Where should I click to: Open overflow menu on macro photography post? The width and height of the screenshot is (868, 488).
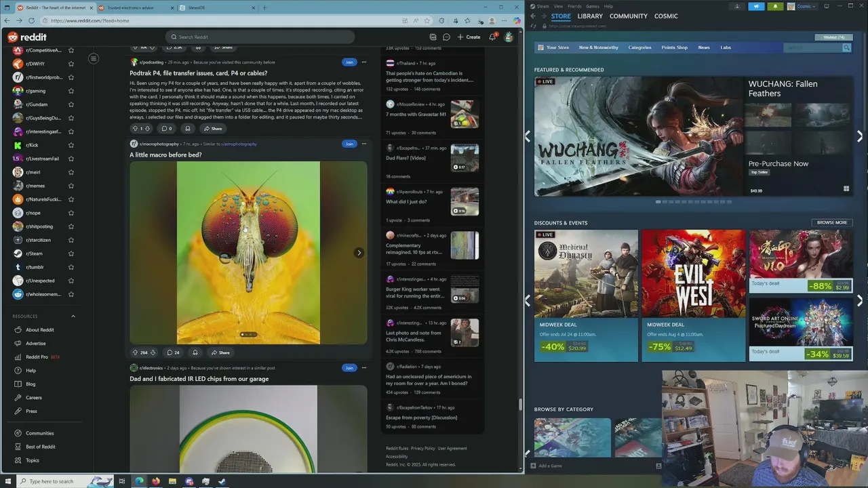364,144
